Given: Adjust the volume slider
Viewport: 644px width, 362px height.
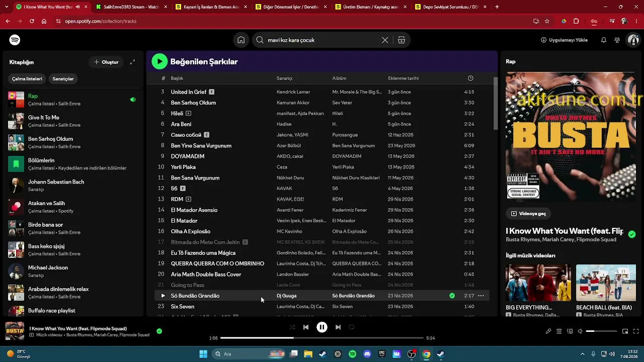Looking at the screenshot, I should (x=602, y=331).
